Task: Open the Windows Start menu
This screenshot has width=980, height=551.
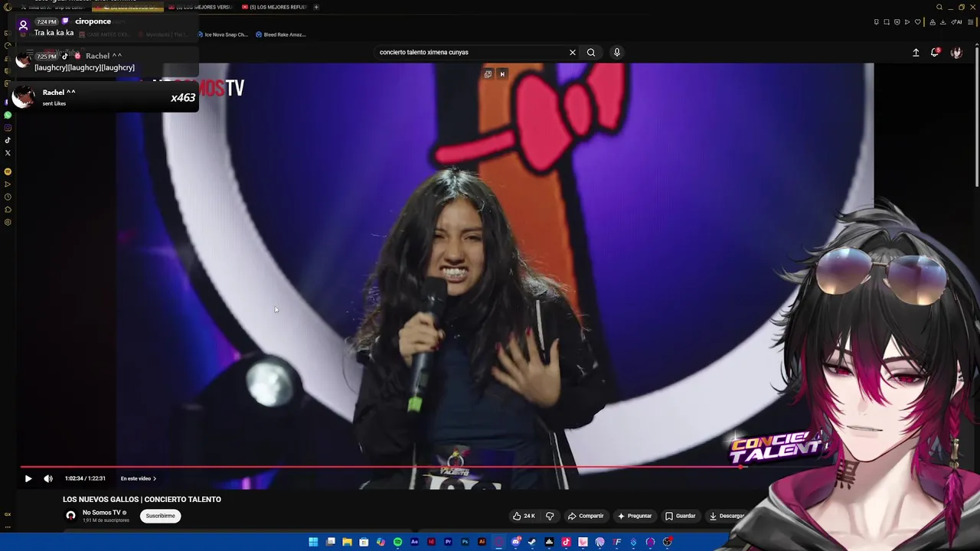Action: pyautogui.click(x=312, y=542)
